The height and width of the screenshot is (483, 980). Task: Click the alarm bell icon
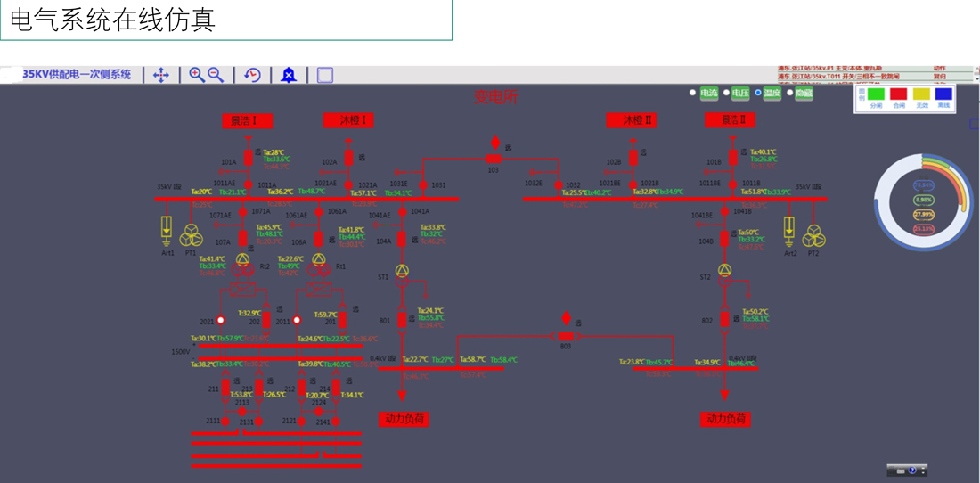[288, 75]
